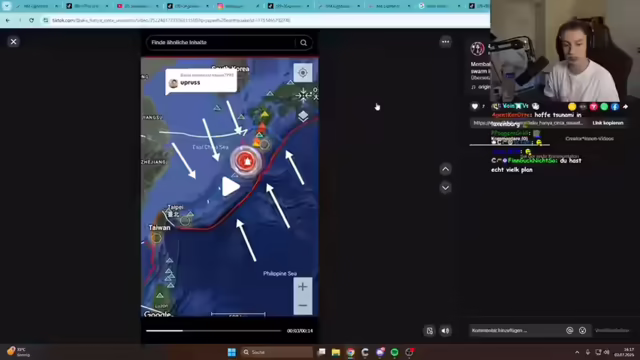Go to next video with down chevron

(x=445, y=188)
